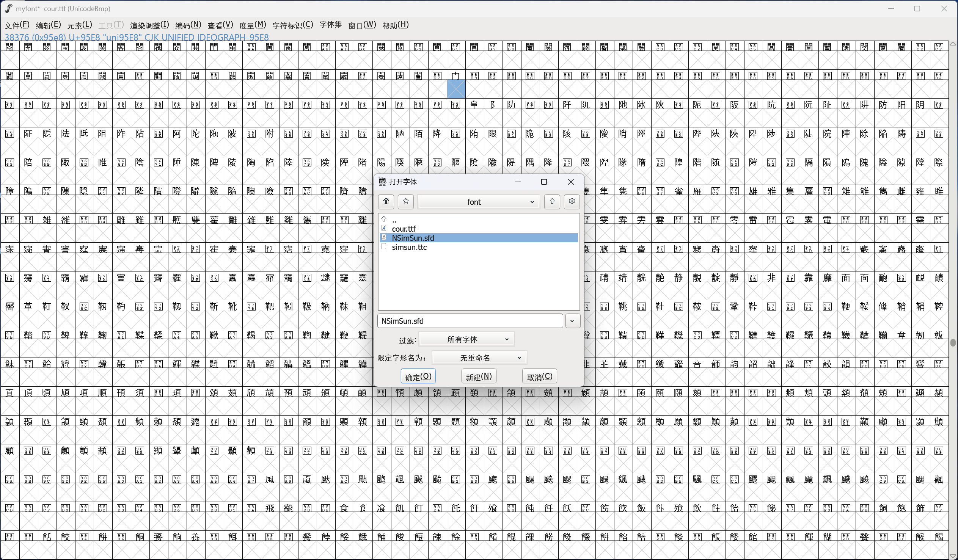Select the cour.ttf file icon
The height and width of the screenshot is (560, 958).
(x=384, y=229)
